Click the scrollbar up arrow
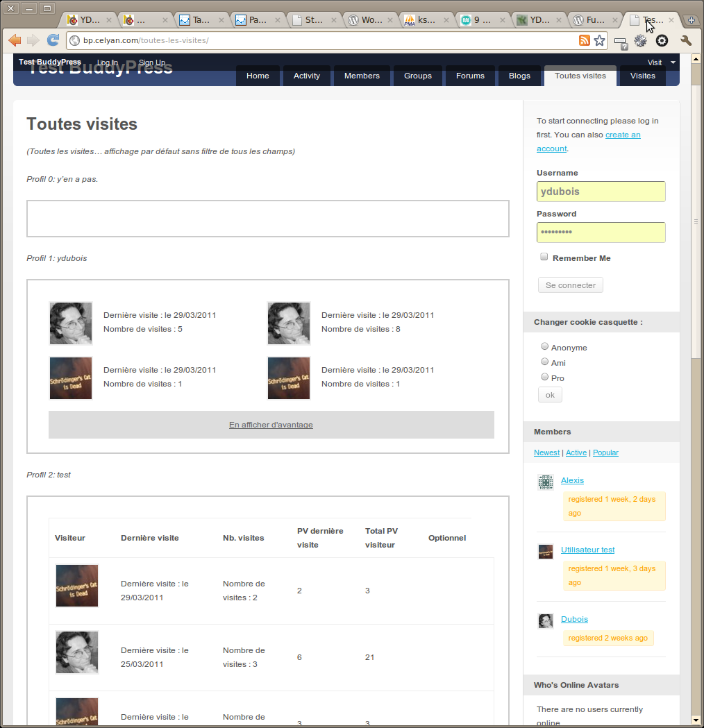Viewport: 704px width, 728px height. 696,59
